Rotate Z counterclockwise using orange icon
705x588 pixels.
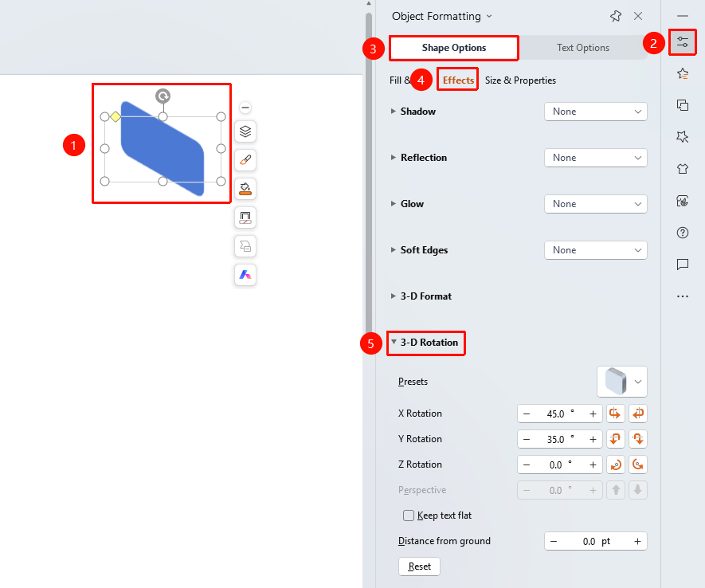637,465
